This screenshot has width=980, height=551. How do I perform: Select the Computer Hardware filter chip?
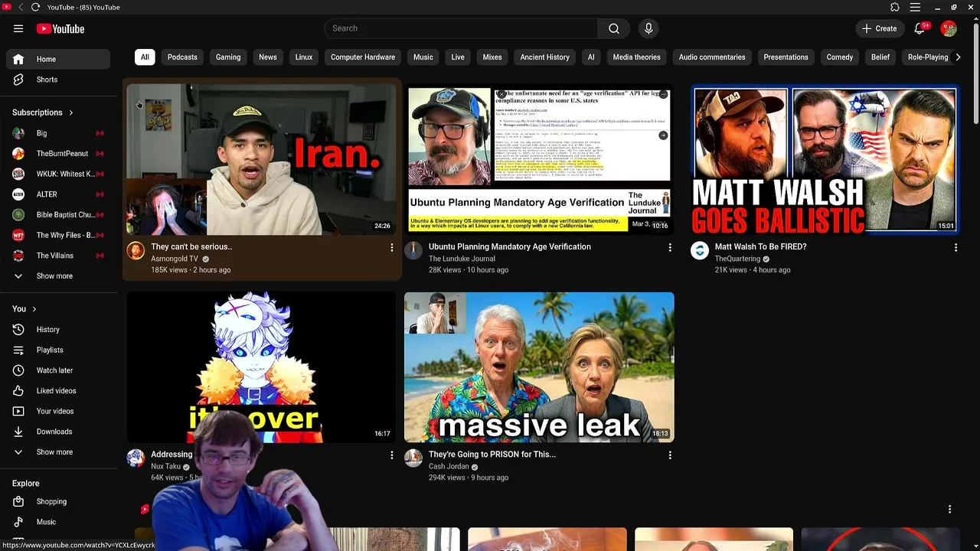click(x=363, y=57)
